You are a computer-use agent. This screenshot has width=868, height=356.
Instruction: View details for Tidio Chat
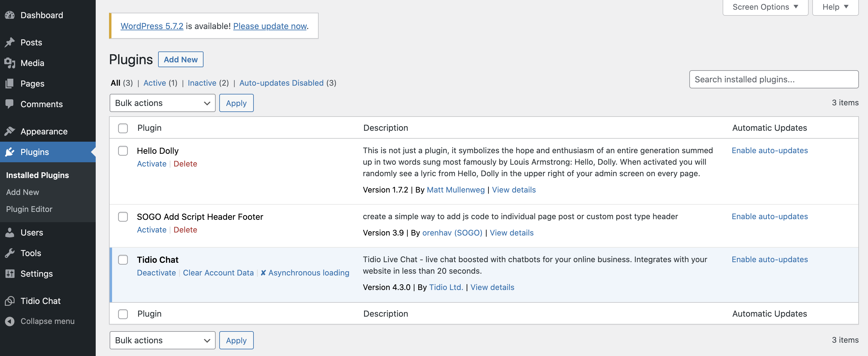492,288
